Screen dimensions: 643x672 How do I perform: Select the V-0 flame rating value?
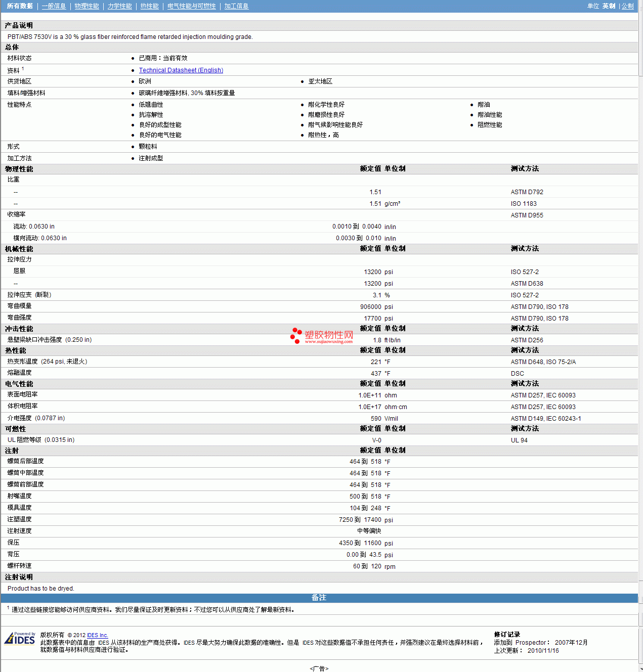pos(377,440)
